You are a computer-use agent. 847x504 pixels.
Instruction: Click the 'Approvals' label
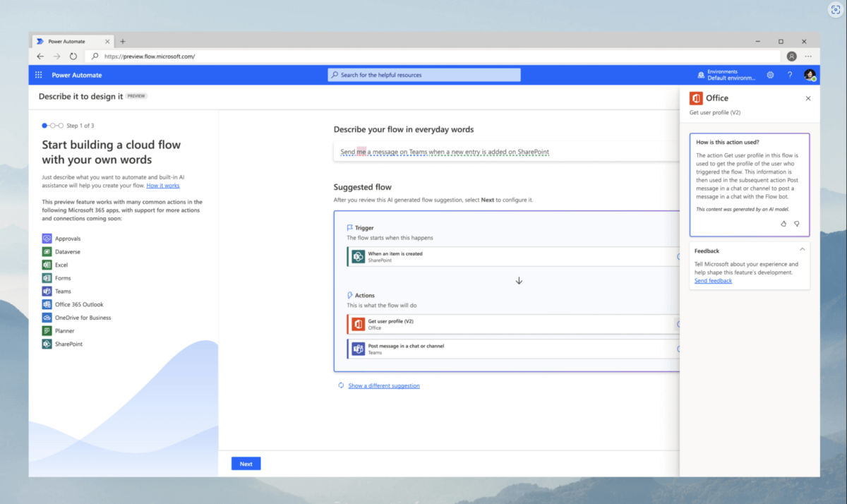[x=68, y=239]
